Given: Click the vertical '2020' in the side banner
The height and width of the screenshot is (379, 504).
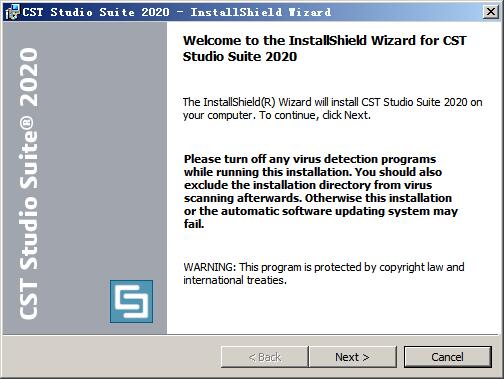Looking at the screenshot, I should (x=29, y=77).
